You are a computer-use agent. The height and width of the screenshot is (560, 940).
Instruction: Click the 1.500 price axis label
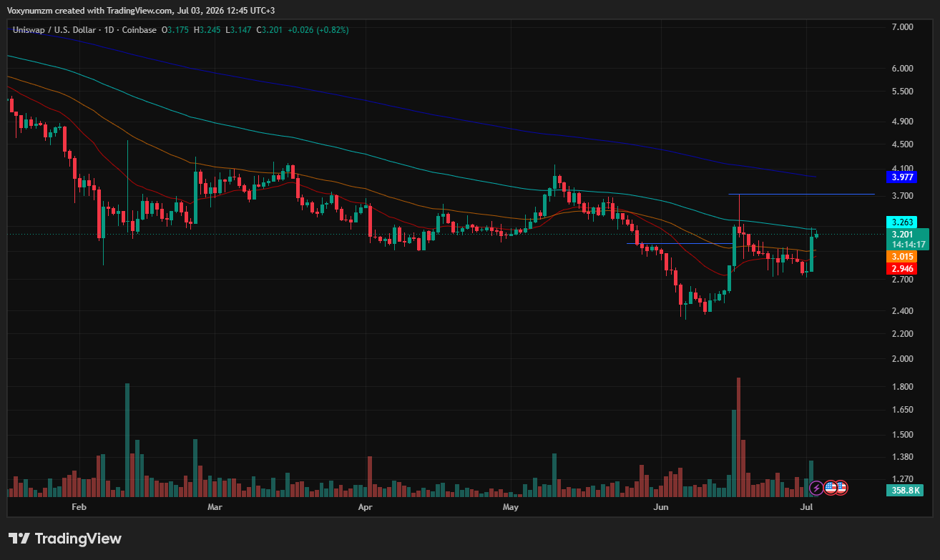tap(904, 435)
